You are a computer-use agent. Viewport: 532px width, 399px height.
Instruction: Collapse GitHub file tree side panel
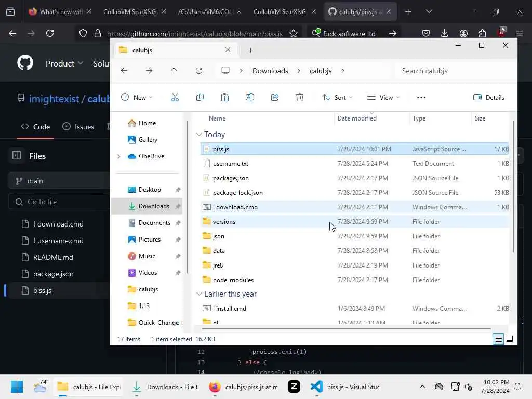point(16,156)
